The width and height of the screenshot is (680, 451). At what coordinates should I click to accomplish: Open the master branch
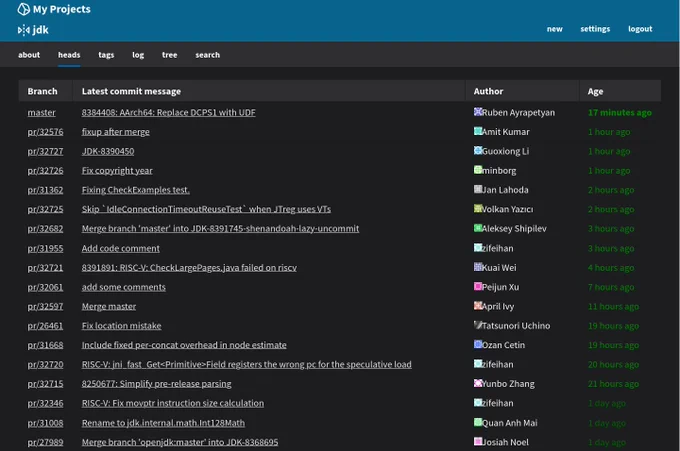pyautogui.click(x=42, y=113)
